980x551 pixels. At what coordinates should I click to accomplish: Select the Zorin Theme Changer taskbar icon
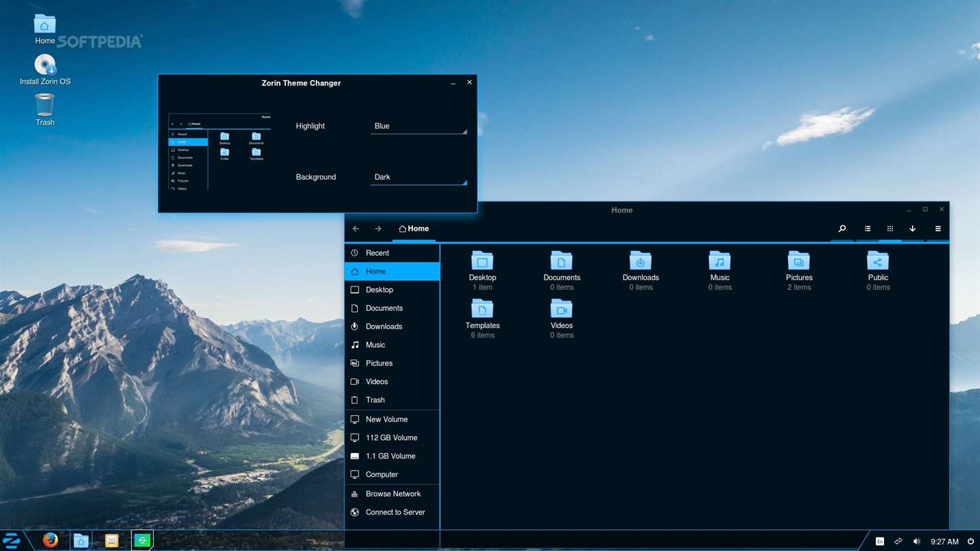click(x=142, y=540)
